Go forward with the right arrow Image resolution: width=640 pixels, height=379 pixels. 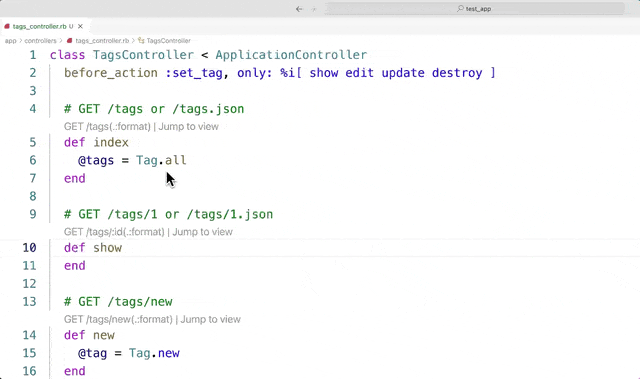tap(314, 9)
